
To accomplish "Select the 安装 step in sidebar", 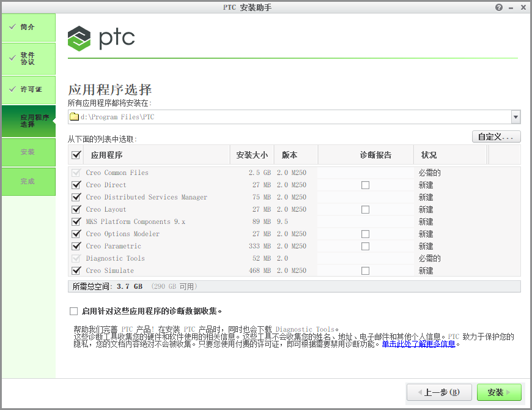I will point(29,152).
